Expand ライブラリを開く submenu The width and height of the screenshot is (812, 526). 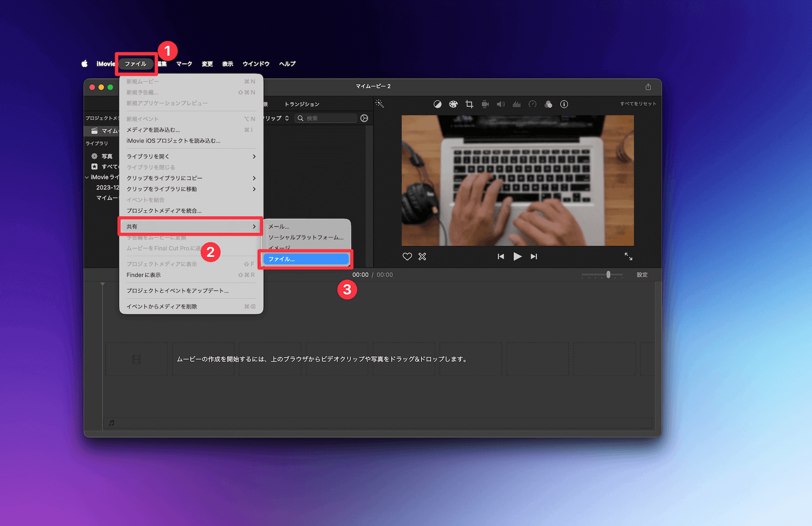click(x=191, y=156)
